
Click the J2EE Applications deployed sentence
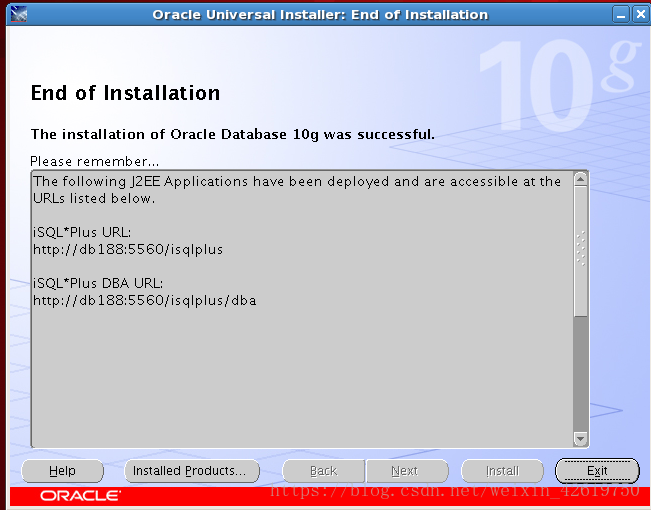pos(297,190)
